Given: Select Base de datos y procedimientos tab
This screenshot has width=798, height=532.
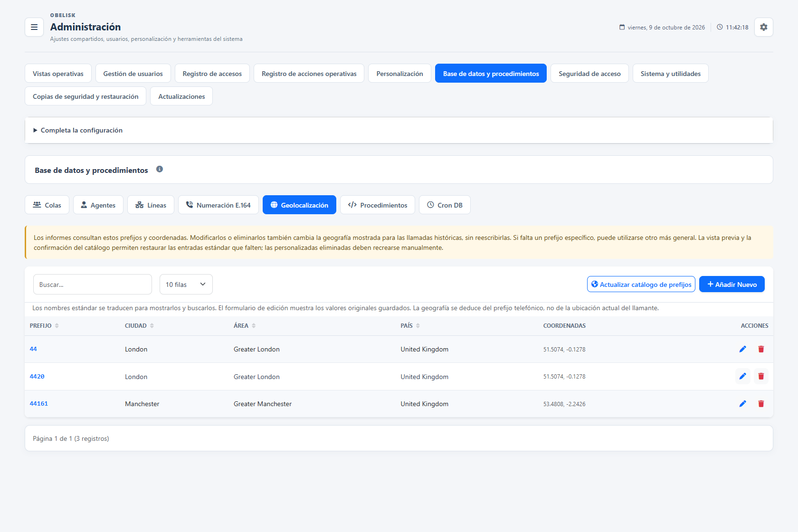Looking at the screenshot, I should point(491,73).
